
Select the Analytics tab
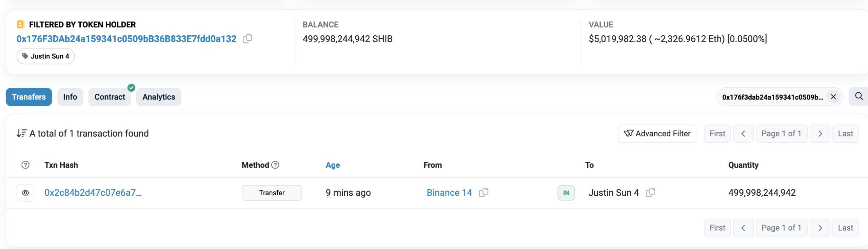click(159, 97)
